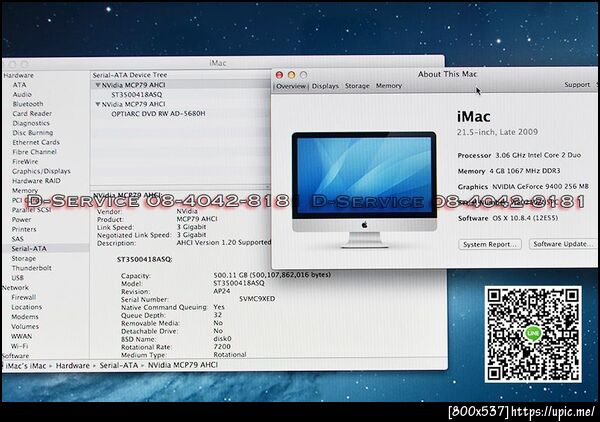
Task: Select Locations under Network
Action: [x=26, y=307]
